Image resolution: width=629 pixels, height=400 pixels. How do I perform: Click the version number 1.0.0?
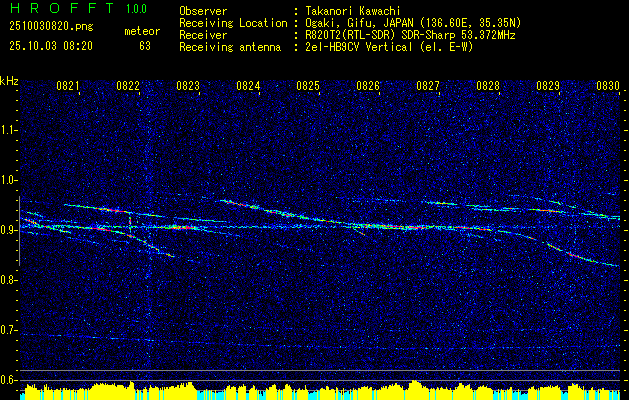[x=136, y=8]
